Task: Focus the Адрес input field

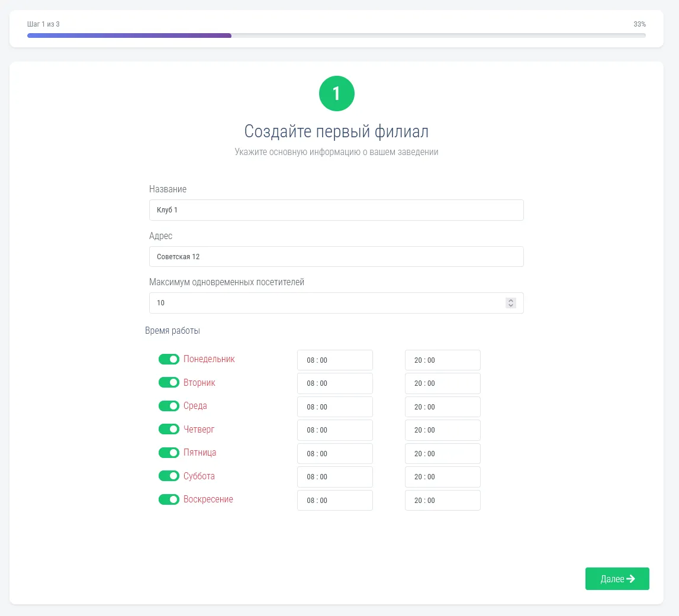Action: (x=336, y=257)
